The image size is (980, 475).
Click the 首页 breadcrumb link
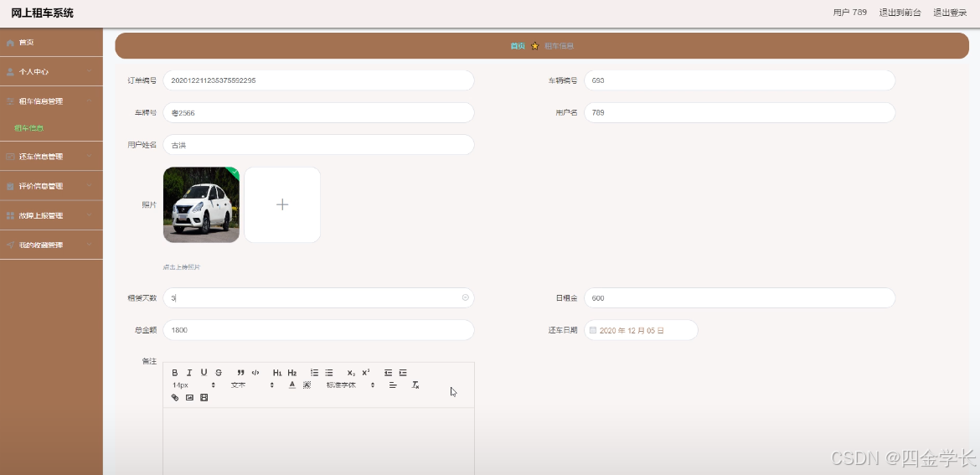pos(518,46)
